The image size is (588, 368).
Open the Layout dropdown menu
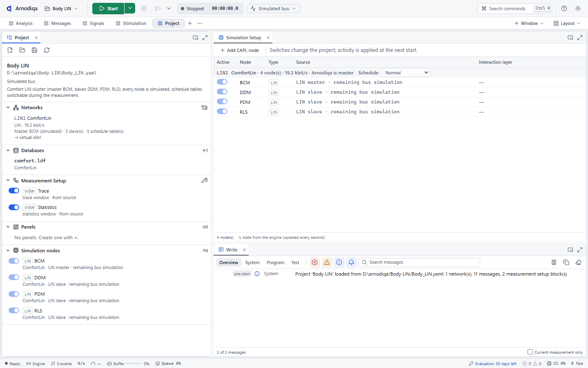(567, 23)
